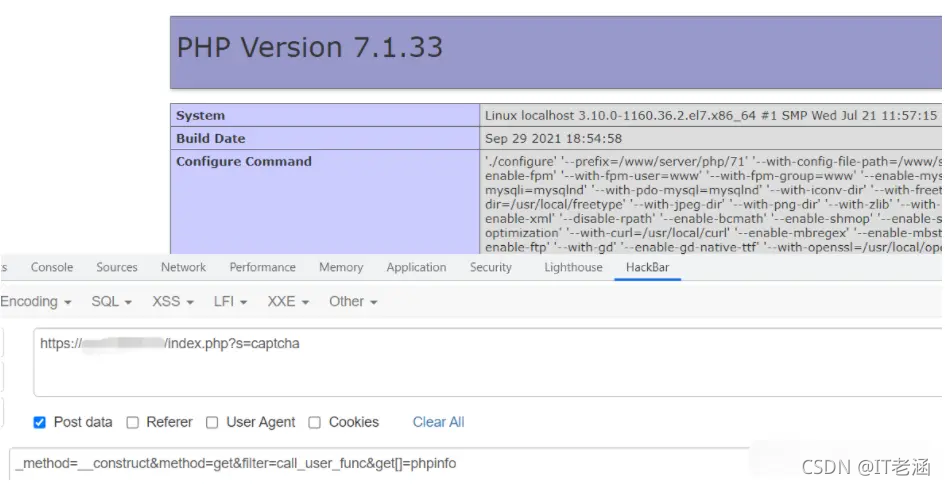Expand the SQL dropdown menu
The image size is (945, 485).
coord(111,301)
